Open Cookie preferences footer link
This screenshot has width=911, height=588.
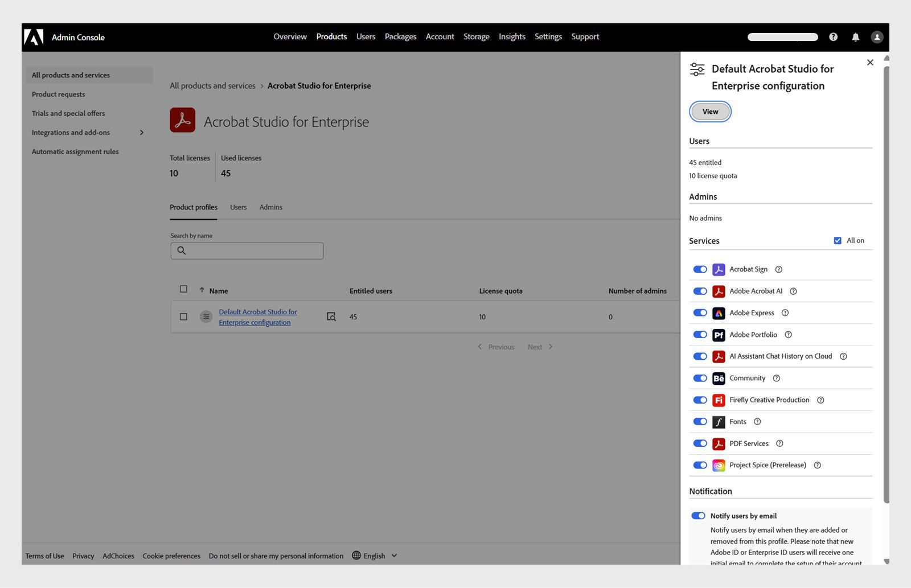click(171, 556)
